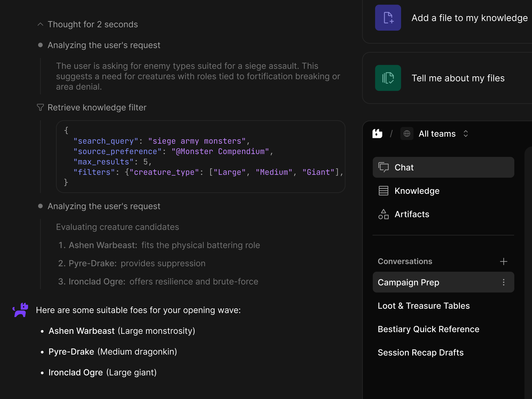The image size is (532, 399).
Task: Select Tell me about my files
Action: (x=458, y=78)
